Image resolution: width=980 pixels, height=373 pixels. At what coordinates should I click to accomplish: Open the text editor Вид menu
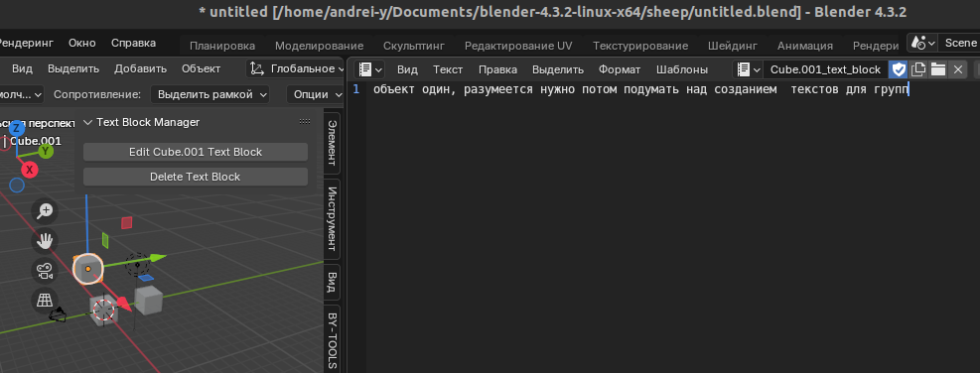click(407, 69)
